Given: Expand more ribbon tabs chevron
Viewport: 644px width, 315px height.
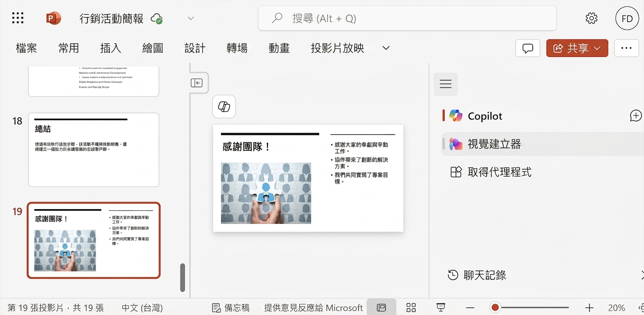Looking at the screenshot, I should pyautogui.click(x=386, y=48).
